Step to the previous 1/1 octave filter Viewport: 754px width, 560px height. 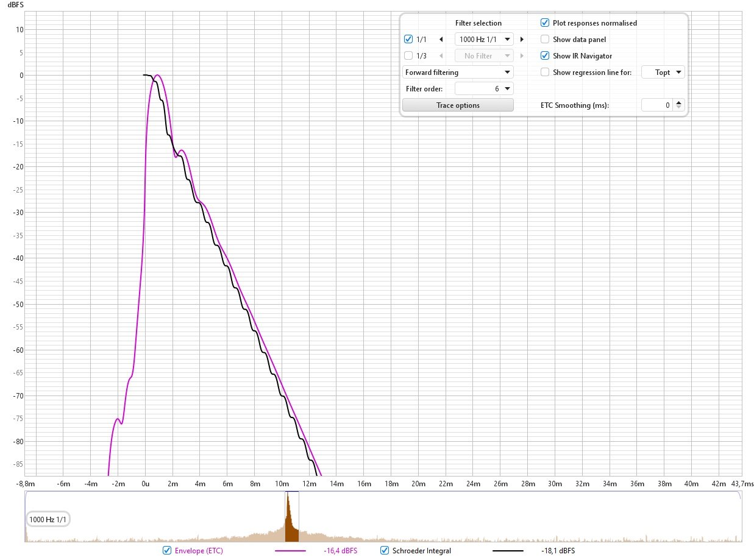click(x=441, y=40)
